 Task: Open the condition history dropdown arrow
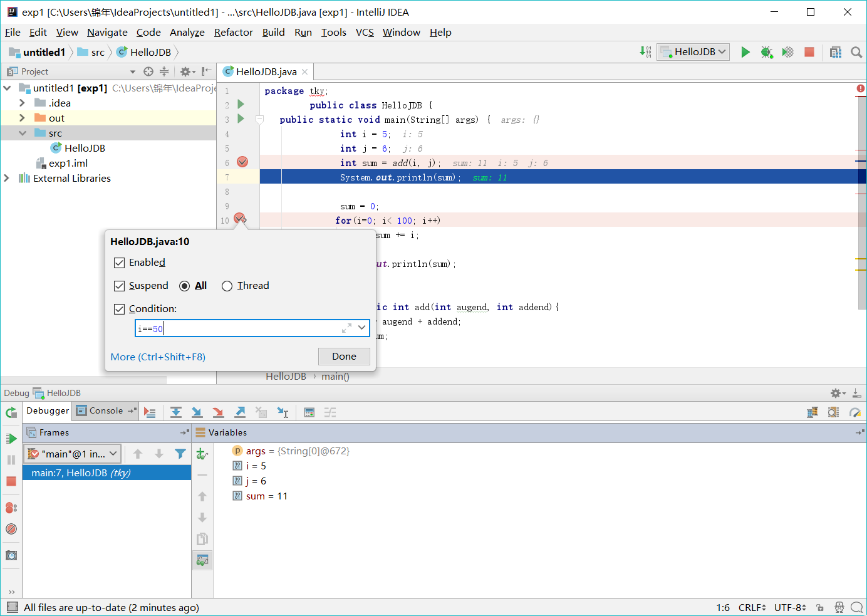[361, 328]
